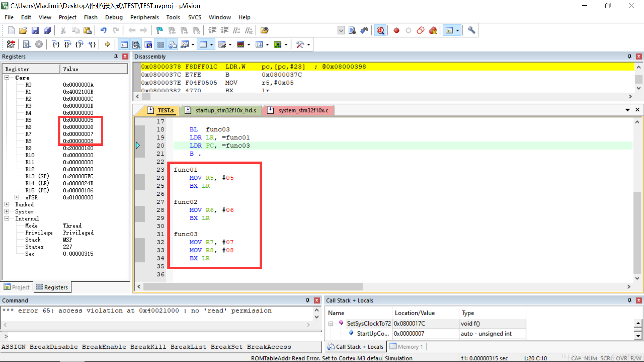This screenshot has height=362, width=644.
Task: Expand the System register group
Action: click(x=7, y=211)
